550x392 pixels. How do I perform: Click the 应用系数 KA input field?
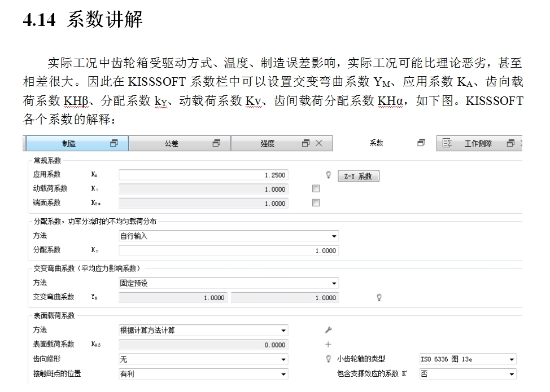coord(203,175)
